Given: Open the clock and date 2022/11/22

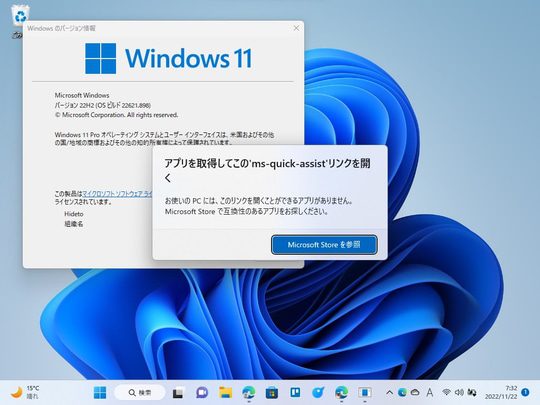Looking at the screenshot, I should coord(501,392).
